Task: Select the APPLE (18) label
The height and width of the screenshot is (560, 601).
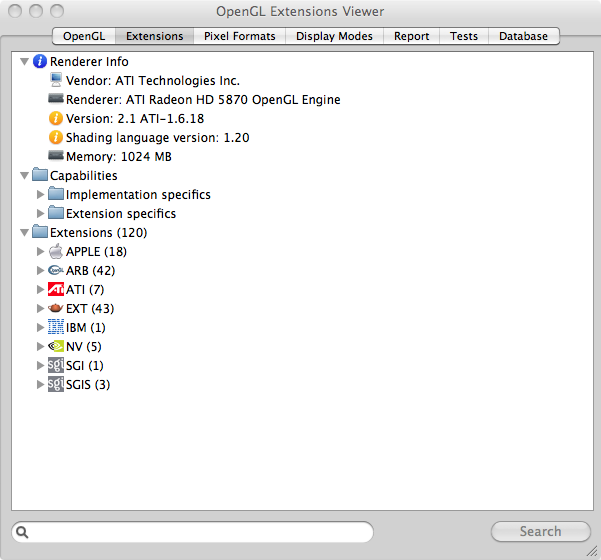Action: [x=96, y=251]
